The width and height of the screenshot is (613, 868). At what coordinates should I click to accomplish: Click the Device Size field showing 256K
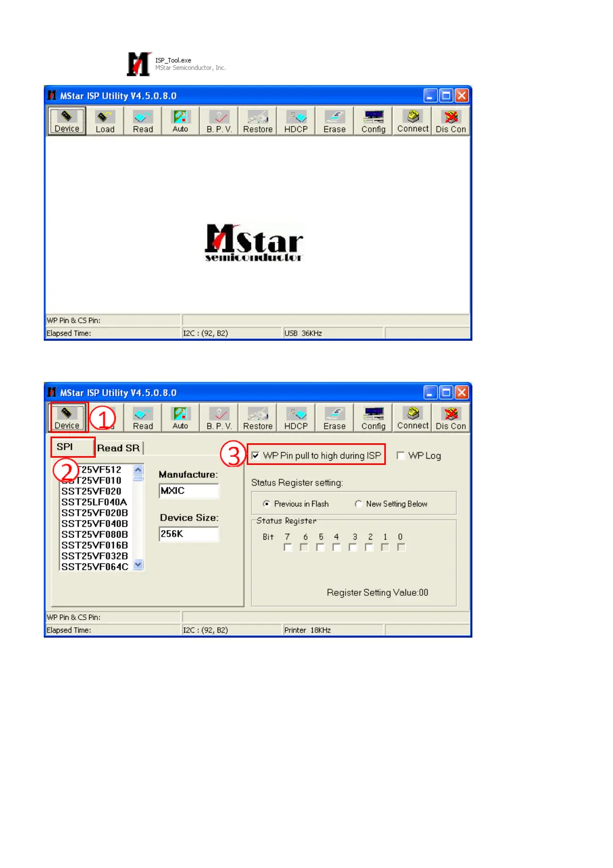(x=189, y=534)
